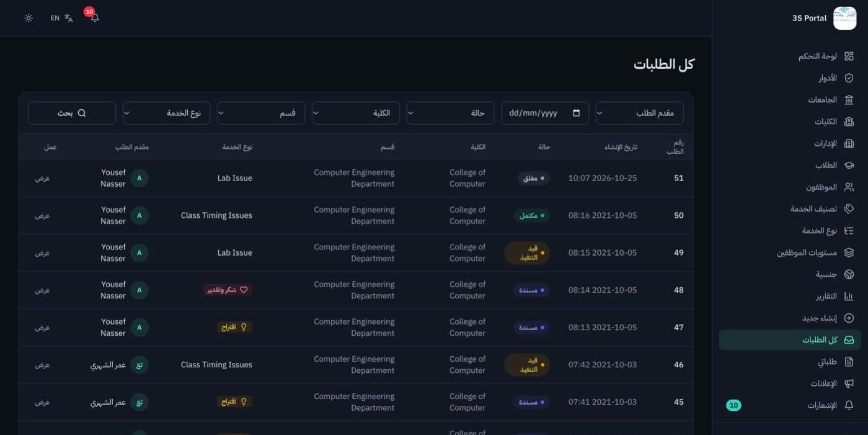Click الإشعارات bell icon in sidebar
The height and width of the screenshot is (435, 868).
[x=849, y=405]
